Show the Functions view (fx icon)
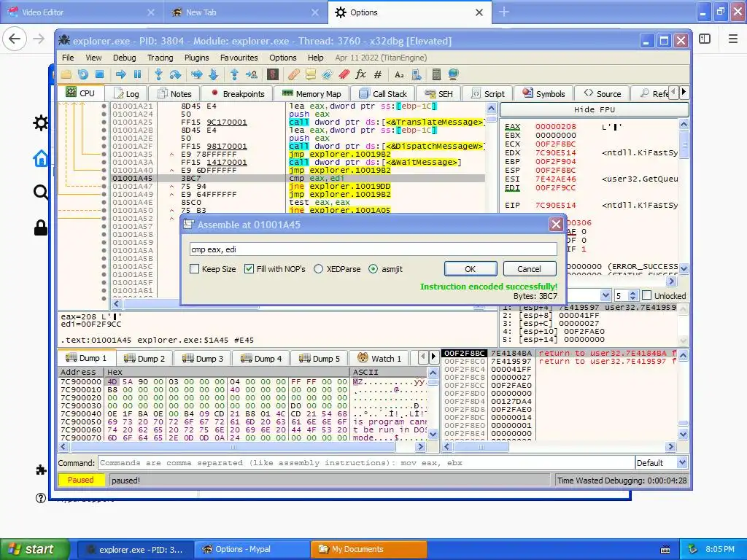Image resolution: width=747 pixels, height=560 pixels. (361, 74)
